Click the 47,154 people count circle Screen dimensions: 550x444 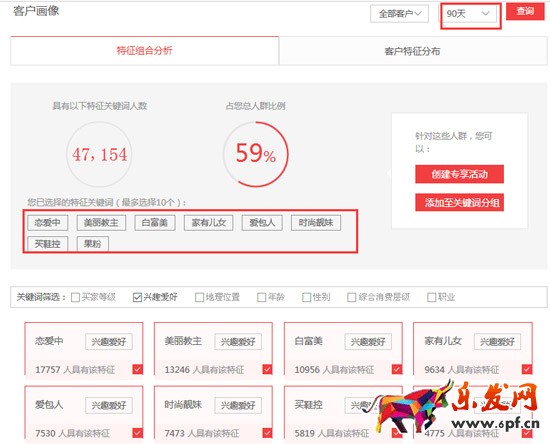coord(100,154)
